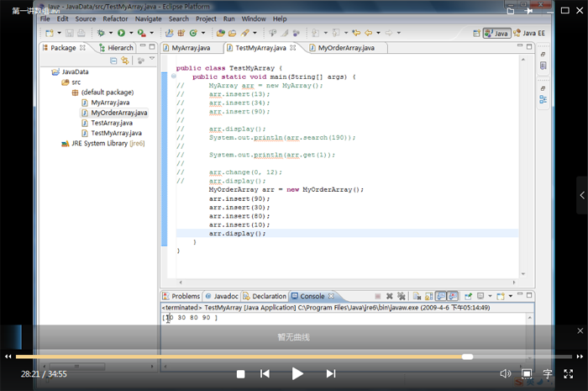This screenshot has width=588, height=391.
Task: Click Remove All Terminated Launches icon
Action: coord(402,296)
